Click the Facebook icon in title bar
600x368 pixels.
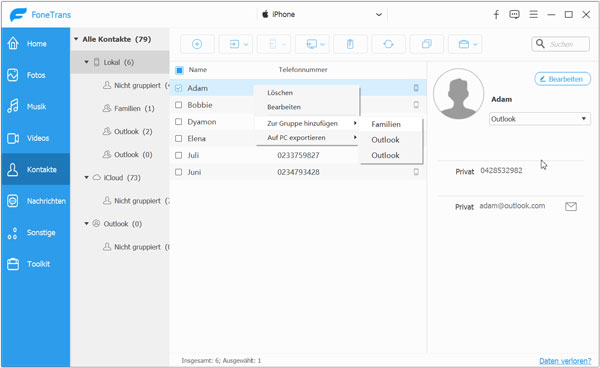[x=496, y=15]
